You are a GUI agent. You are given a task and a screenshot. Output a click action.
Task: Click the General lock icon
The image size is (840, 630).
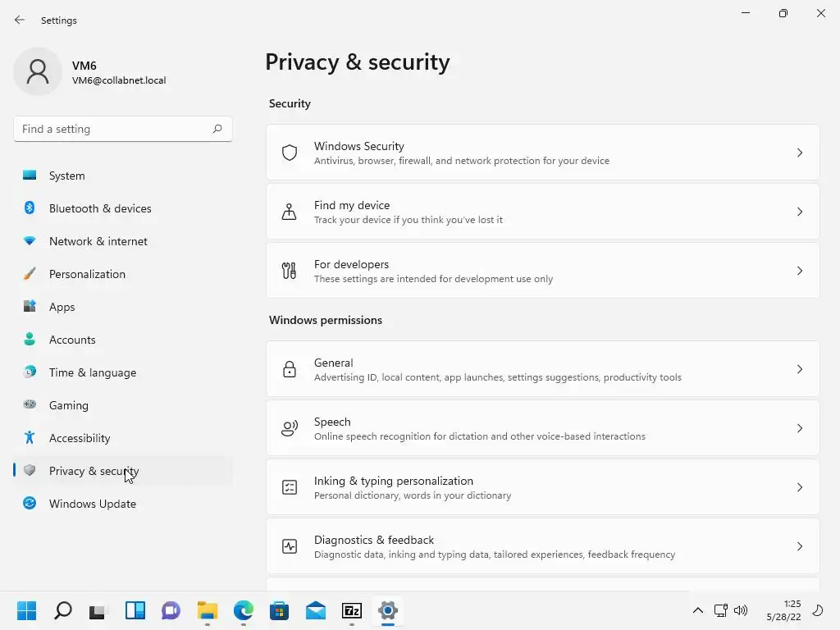(289, 369)
